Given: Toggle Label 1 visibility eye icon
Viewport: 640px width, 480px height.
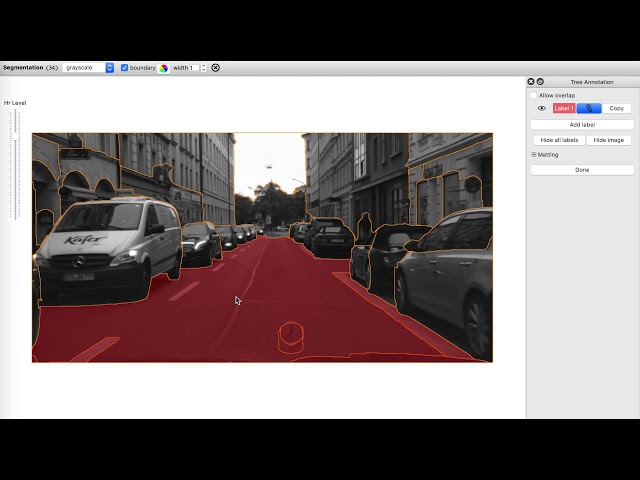Looking at the screenshot, I should [x=542, y=108].
